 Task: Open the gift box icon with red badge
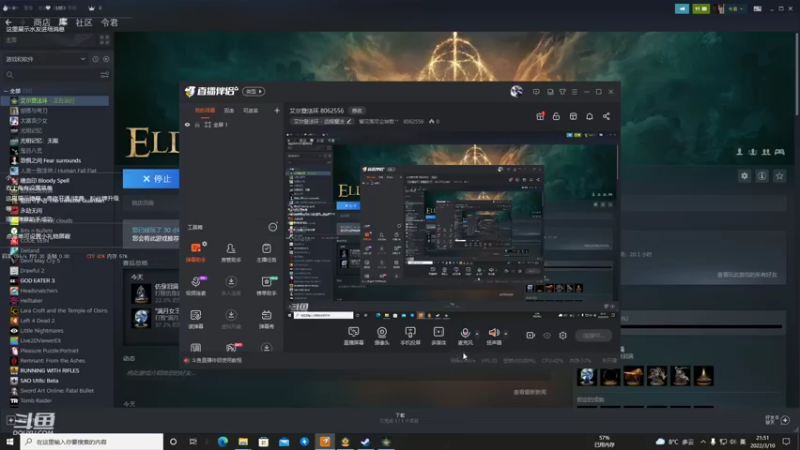(x=540, y=116)
